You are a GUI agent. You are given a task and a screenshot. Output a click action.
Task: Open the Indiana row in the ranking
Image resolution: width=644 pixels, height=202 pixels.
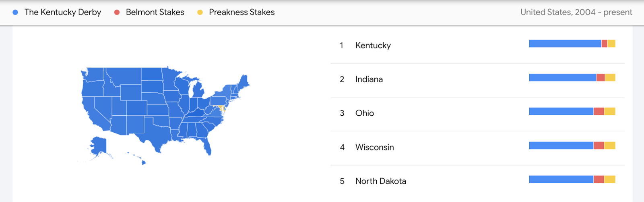coord(477,79)
